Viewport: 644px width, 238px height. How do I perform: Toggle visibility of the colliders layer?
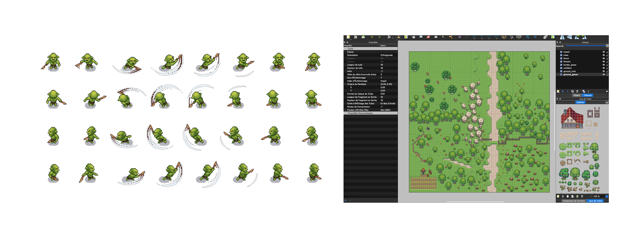[604, 68]
